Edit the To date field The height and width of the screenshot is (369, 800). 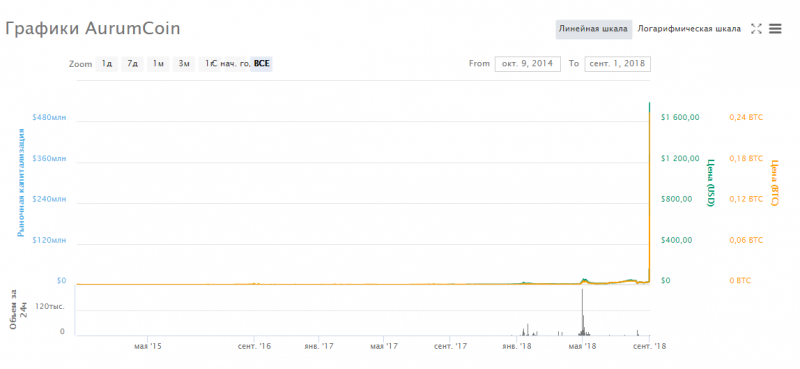pos(617,64)
